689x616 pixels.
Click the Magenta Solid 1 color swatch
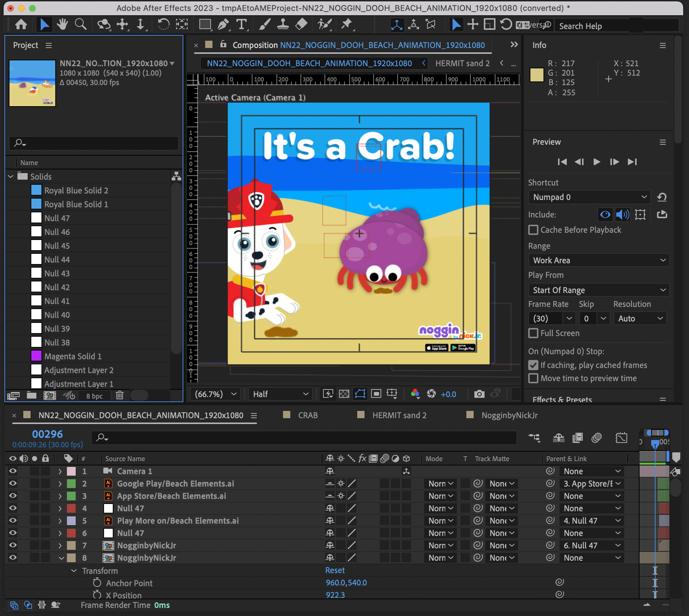36,356
